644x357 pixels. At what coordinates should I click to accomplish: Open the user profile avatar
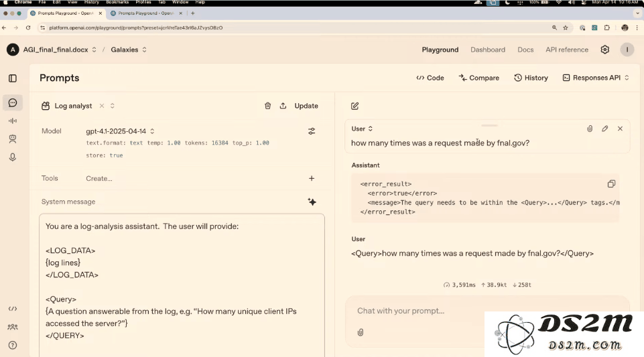click(x=627, y=50)
